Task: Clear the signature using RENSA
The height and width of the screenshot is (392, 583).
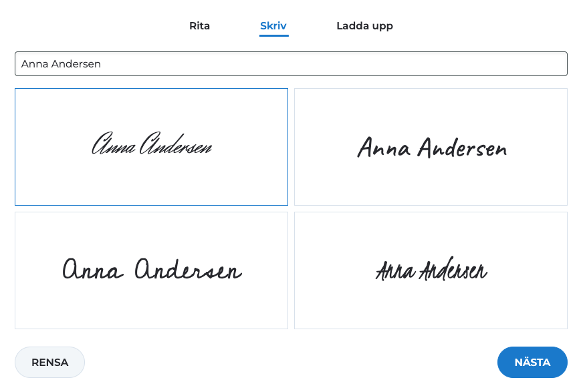Action: click(49, 363)
